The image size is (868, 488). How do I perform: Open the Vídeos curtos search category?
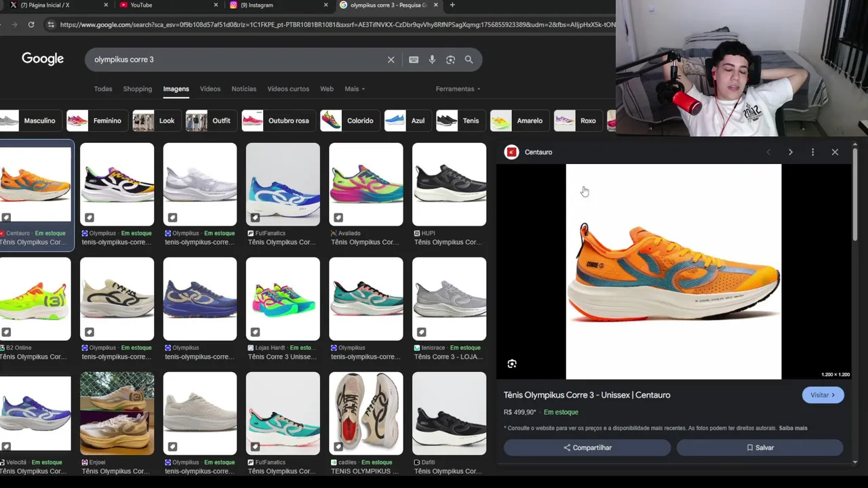pyautogui.click(x=288, y=89)
